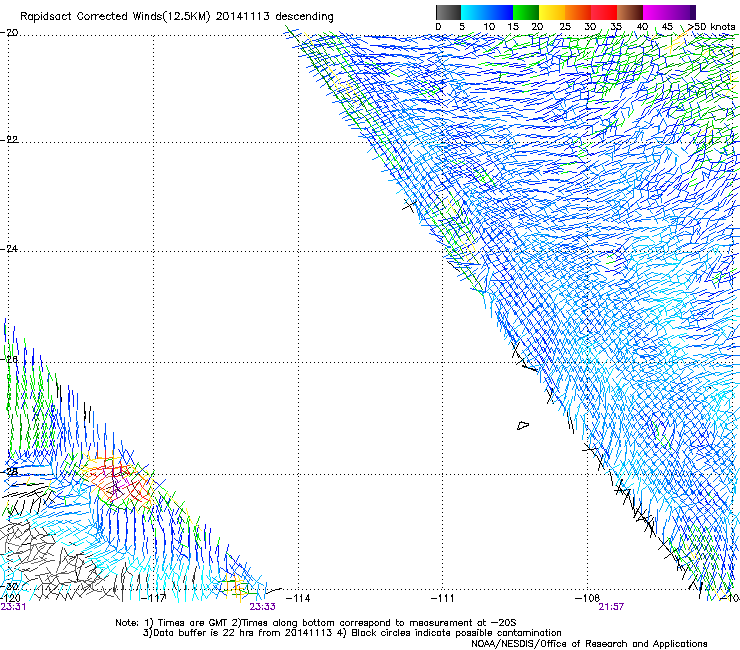
Task: Click the 'Rapidscat Corrected Winds(12.5KM)' title text
Action: (x=115, y=17)
